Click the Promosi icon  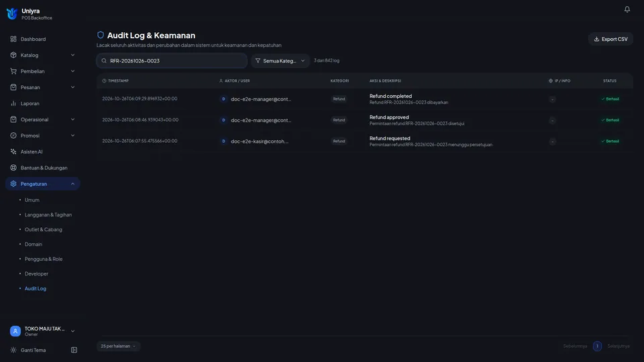click(x=13, y=135)
